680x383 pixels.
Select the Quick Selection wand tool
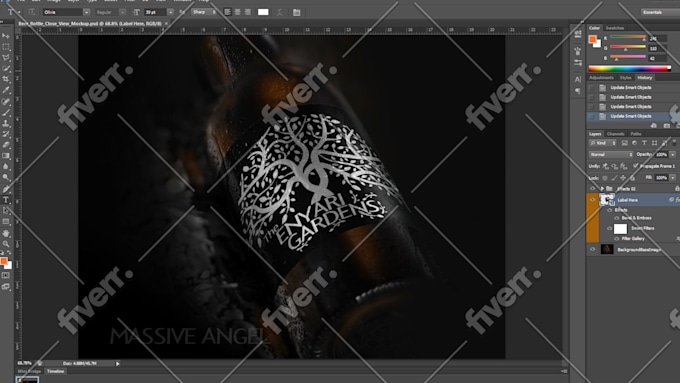[6, 69]
